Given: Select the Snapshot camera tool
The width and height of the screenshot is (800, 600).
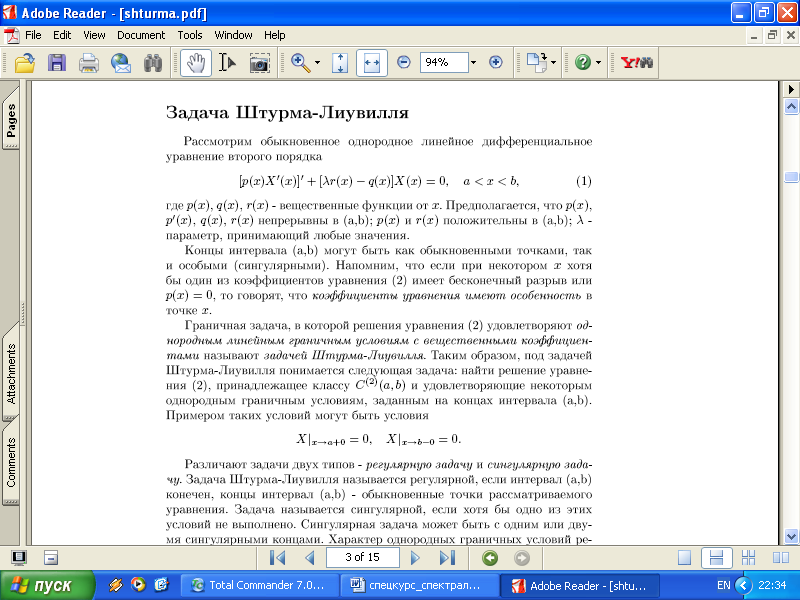Looking at the screenshot, I should (x=260, y=63).
